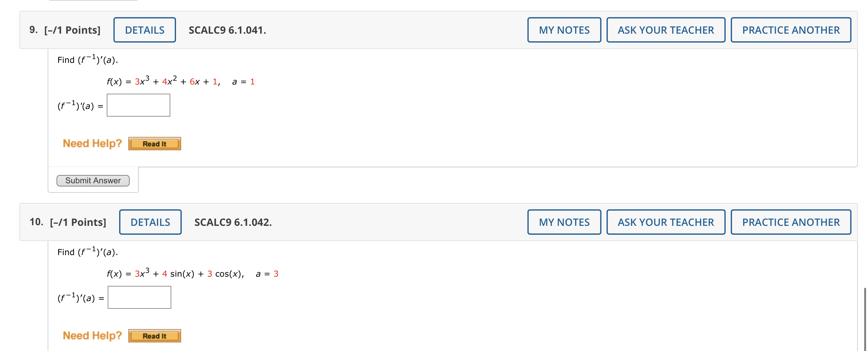Click ASK YOUR TEACHER for problem 10
Image resolution: width=868 pixels, height=351 pixels.
point(666,222)
